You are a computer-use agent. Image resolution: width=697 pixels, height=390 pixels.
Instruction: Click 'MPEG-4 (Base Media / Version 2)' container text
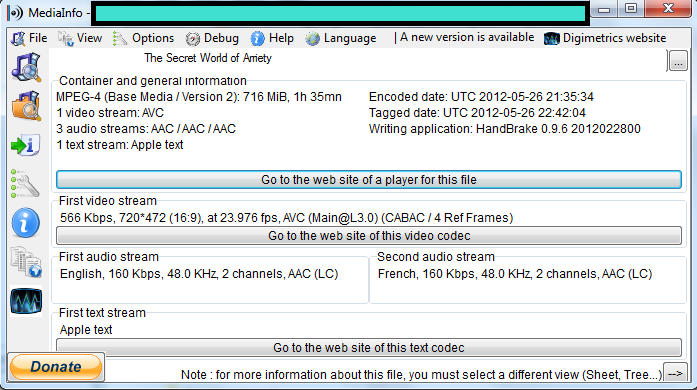coord(147,97)
